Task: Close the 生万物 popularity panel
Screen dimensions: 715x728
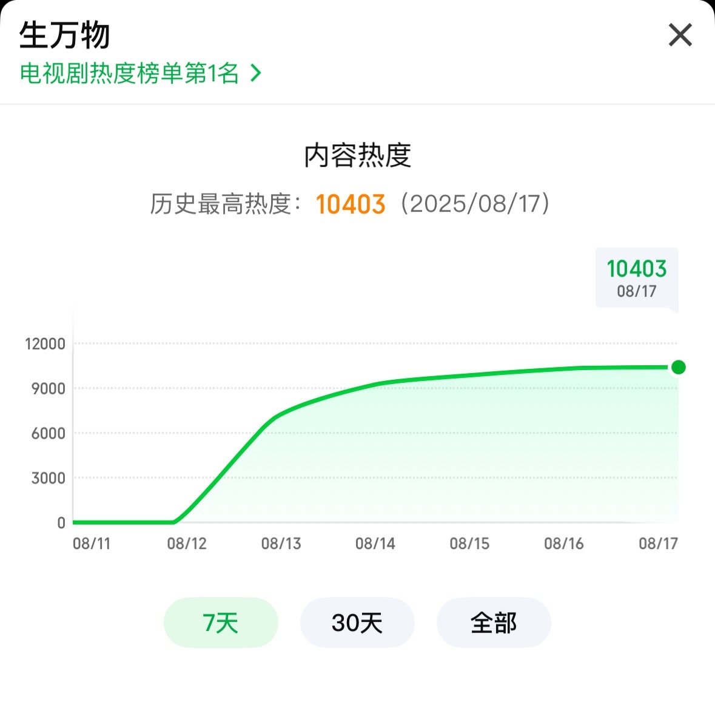Action: 680,35
